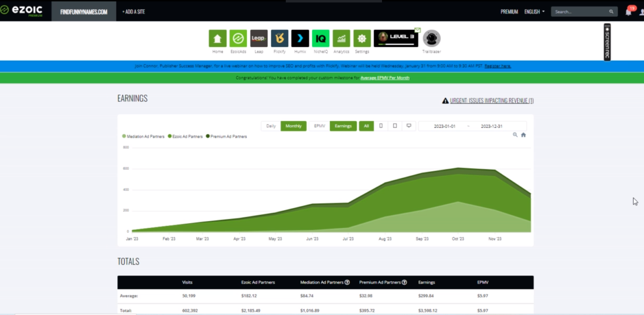
Task: Click the Jan '23 axis label
Action: click(132, 239)
